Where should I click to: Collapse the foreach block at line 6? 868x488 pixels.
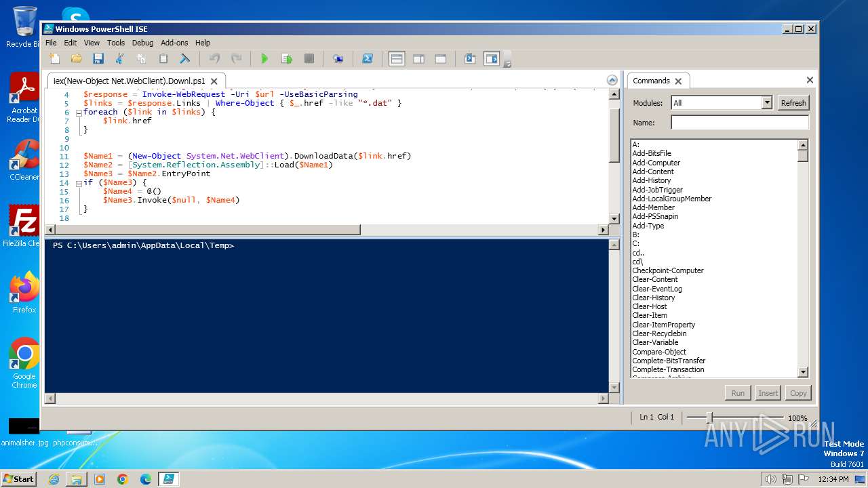pyautogui.click(x=79, y=113)
